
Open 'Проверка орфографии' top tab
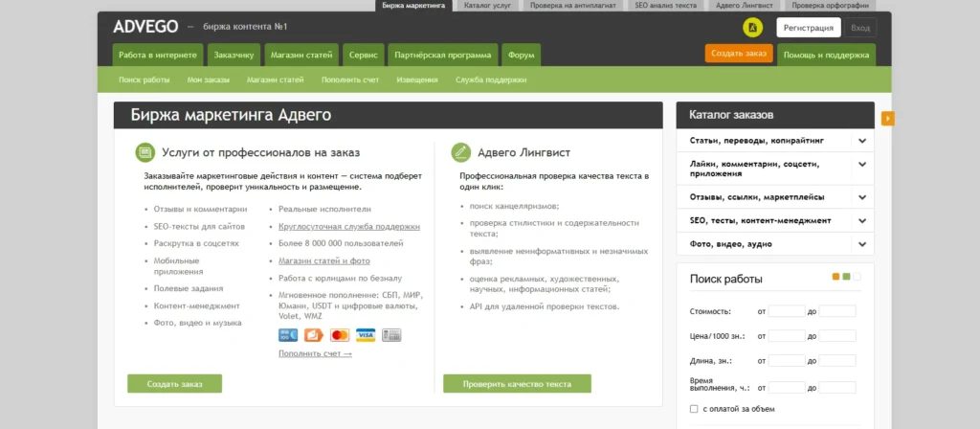pyautogui.click(x=830, y=5)
